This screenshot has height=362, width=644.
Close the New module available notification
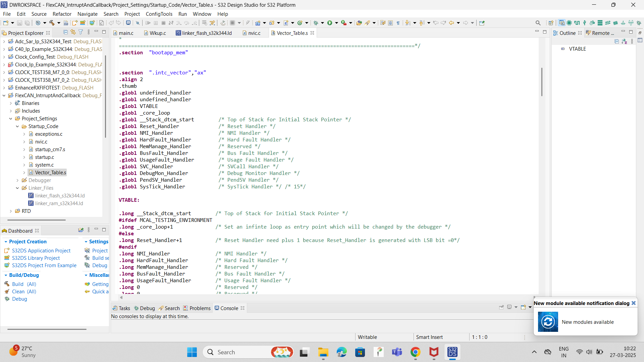point(634,303)
